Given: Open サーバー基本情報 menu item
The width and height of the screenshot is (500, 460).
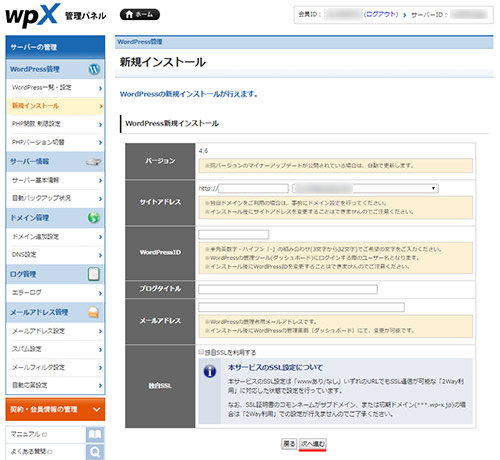Looking at the screenshot, I should 55,180.
